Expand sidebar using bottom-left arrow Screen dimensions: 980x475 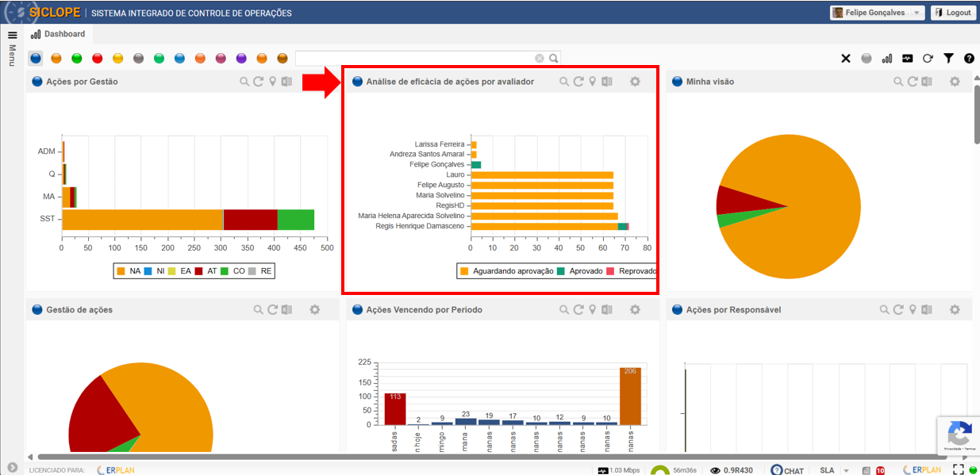(12, 468)
